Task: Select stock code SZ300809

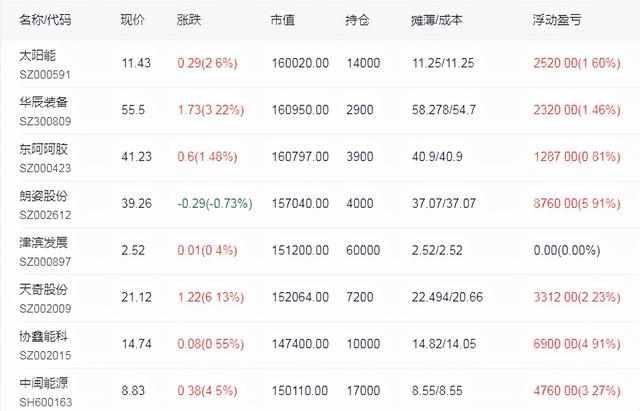Action: (45, 121)
